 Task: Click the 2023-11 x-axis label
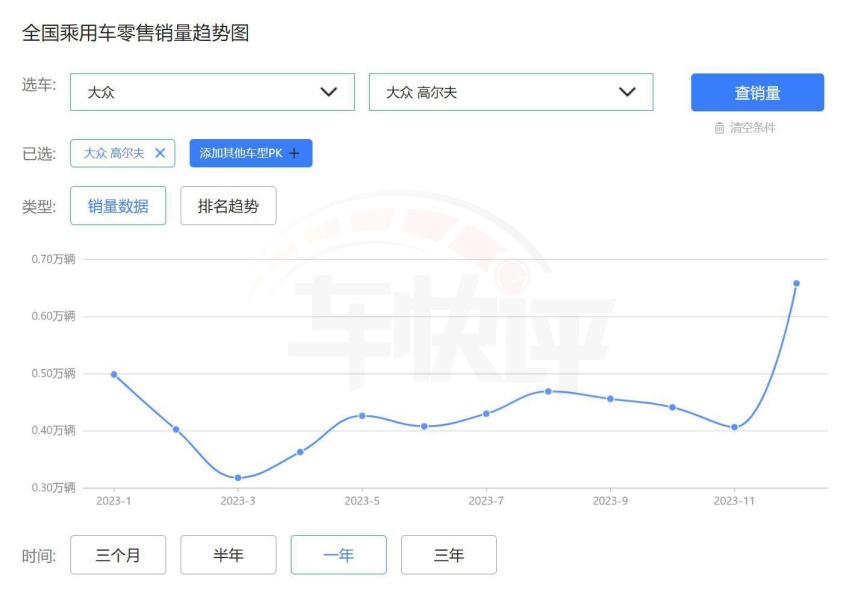coord(734,501)
